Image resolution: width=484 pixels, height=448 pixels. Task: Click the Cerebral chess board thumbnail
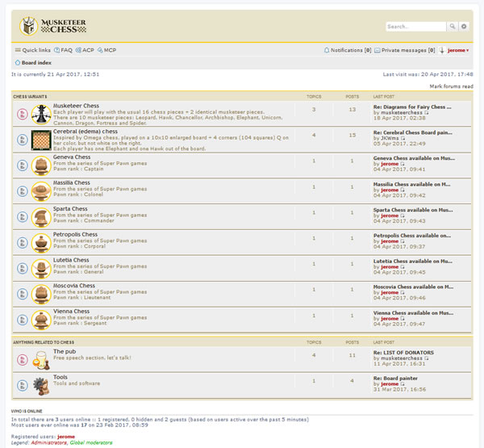(40, 137)
